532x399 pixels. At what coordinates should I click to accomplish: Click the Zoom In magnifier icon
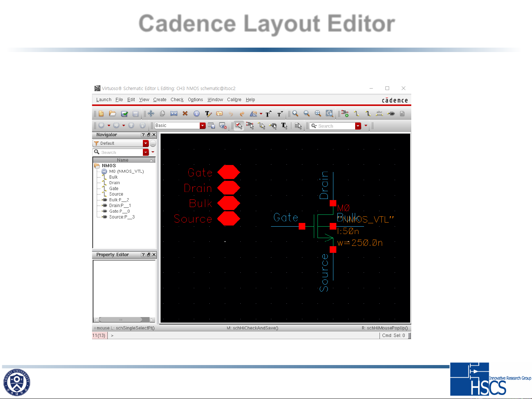[295, 114]
